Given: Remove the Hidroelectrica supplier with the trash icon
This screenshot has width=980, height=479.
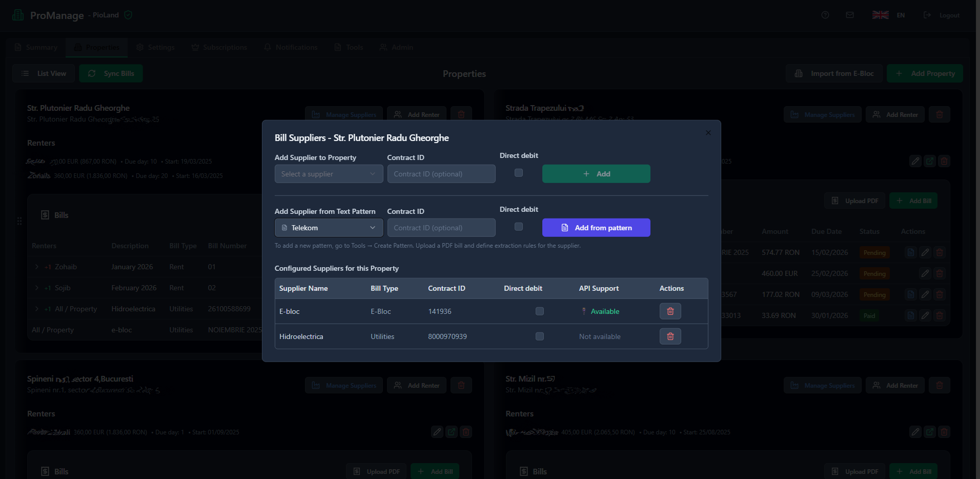Looking at the screenshot, I should pyautogui.click(x=670, y=336).
